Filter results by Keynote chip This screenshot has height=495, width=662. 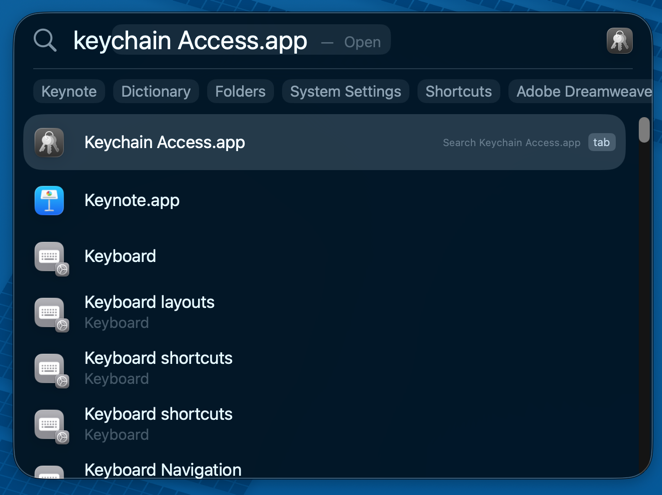(x=69, y=91)
